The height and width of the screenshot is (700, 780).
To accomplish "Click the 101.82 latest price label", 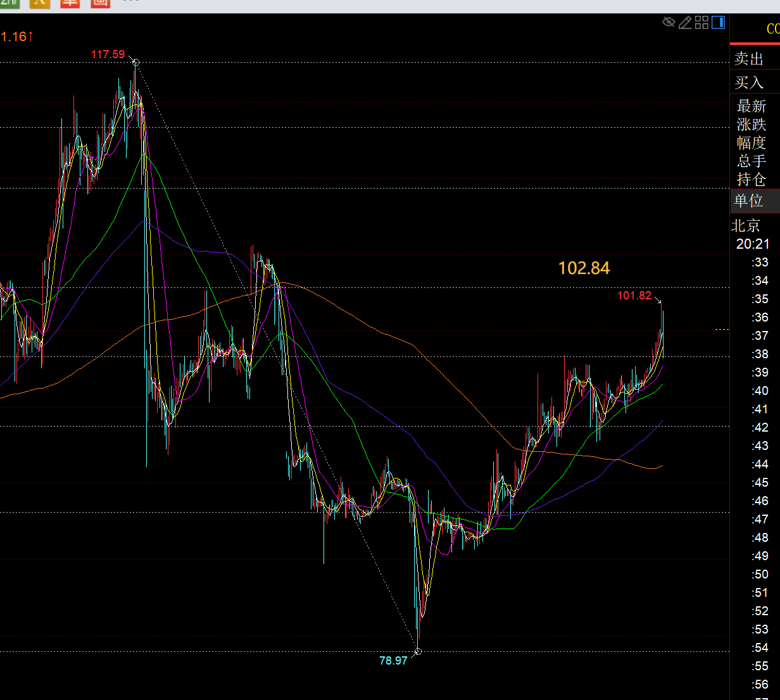I will pos(634,296).
